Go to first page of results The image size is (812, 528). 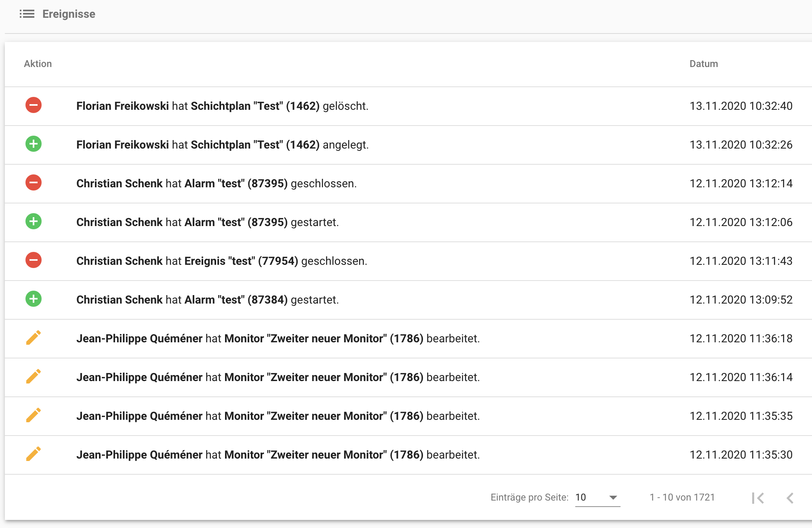pyautogui.click(x=758, y=498)
